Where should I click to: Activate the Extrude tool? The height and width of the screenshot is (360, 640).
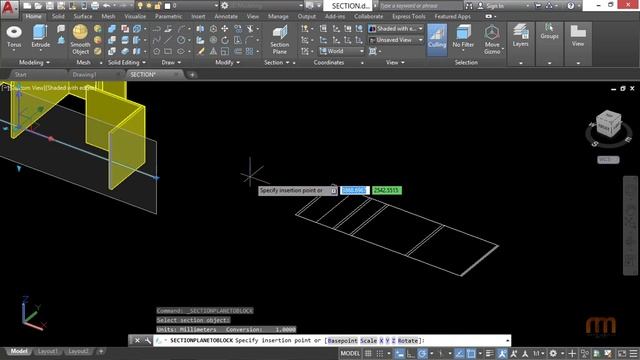coord(40,37)
